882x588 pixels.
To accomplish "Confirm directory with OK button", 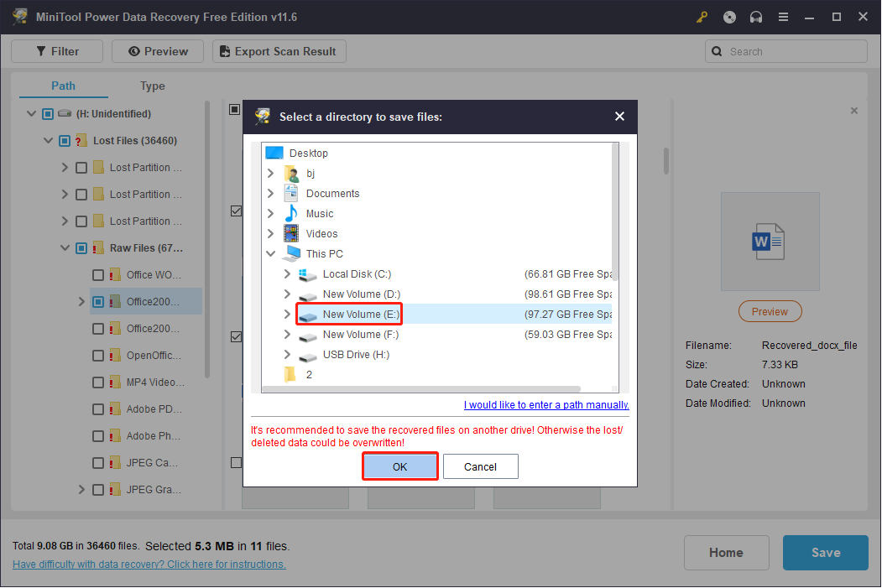I will click(x=400, y=466).
